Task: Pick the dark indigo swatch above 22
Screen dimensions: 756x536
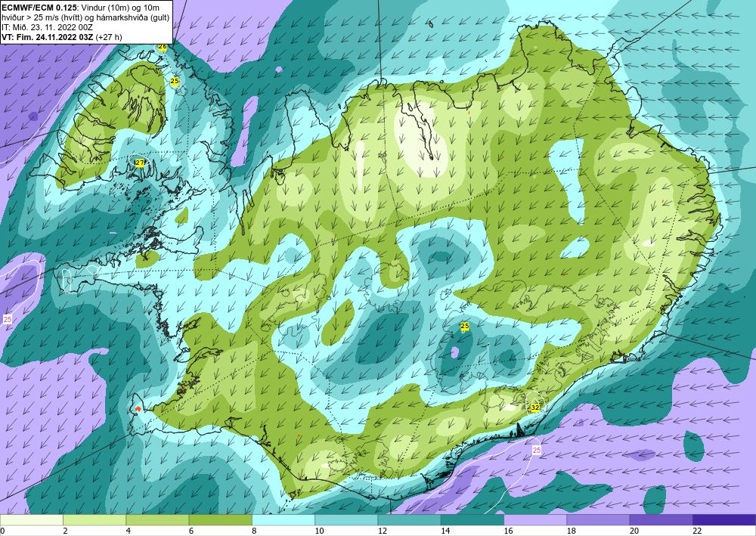Action: click(724, 520)
